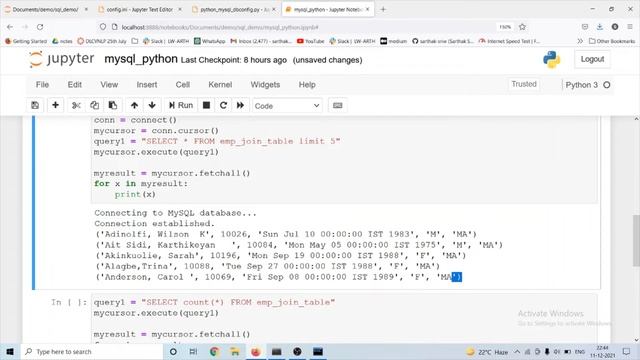Viewport: 640px width, 360px height.
Task: Open the File menu
Action: (42, 84)
